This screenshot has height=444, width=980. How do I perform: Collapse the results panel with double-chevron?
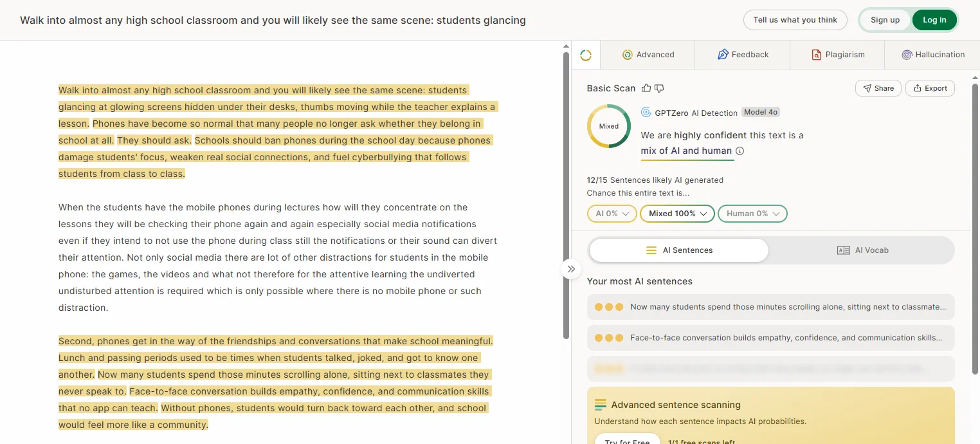[x=571, y=269]
